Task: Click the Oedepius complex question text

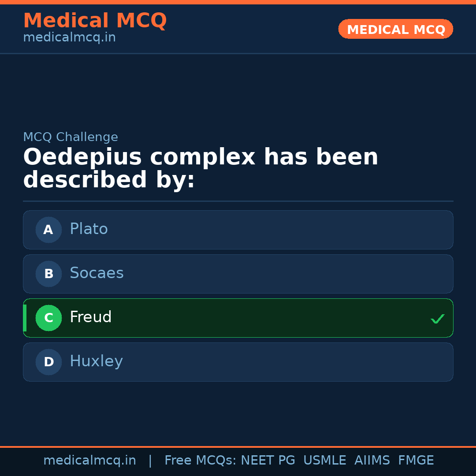Action: (201, 168)
